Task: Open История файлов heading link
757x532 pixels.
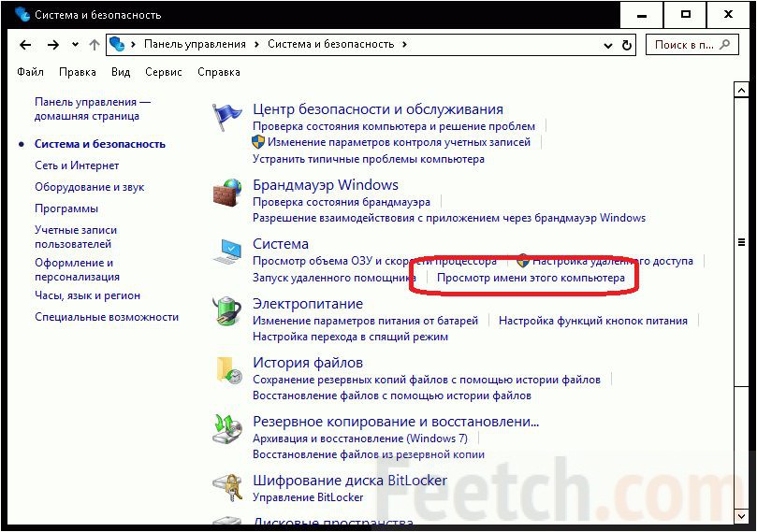Action: click(x=308, y=362)
